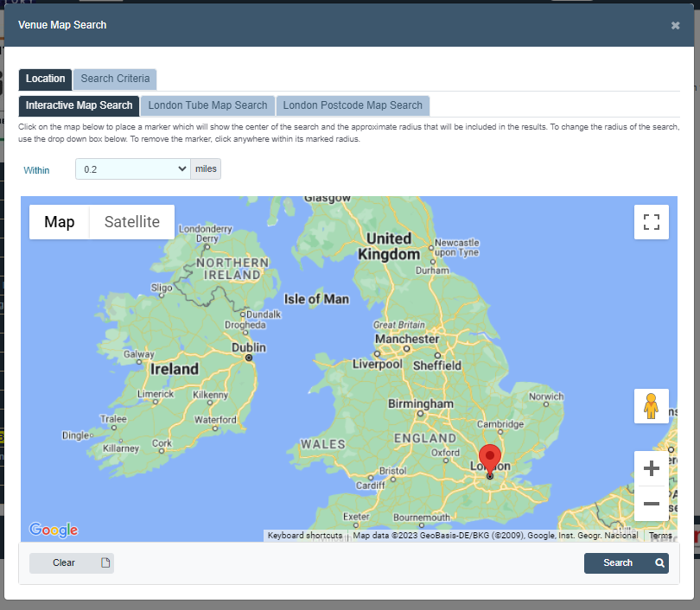This screenshot has width=700, height=610.
Task: Click Durham on the map
Action: 432,270
